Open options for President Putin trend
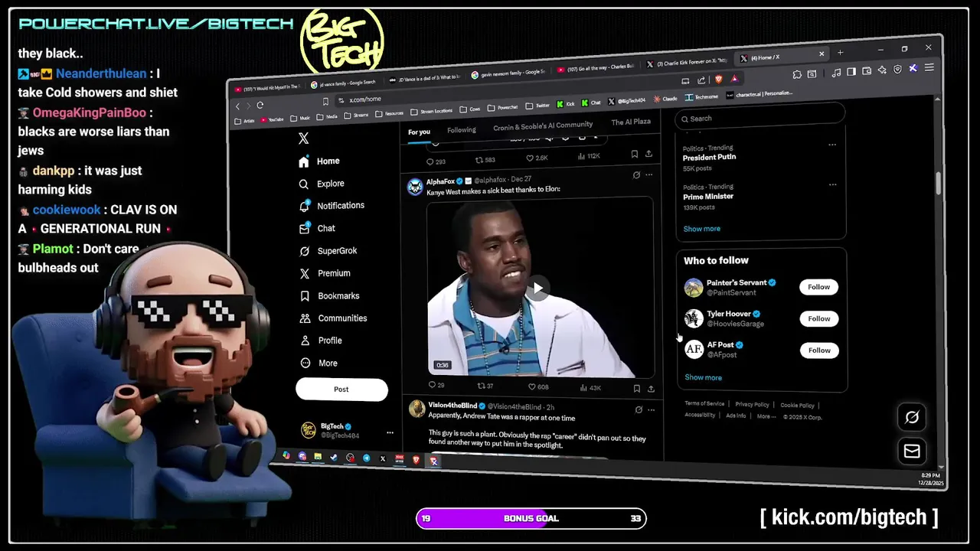980x551 pixels. (x=832, y=145)
